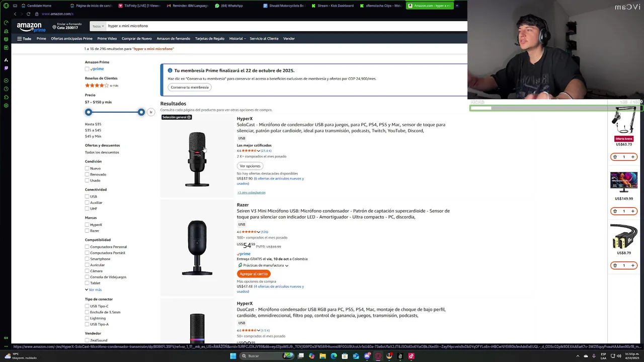
Task: Filter price by Hasta $35
Action: 93,124
